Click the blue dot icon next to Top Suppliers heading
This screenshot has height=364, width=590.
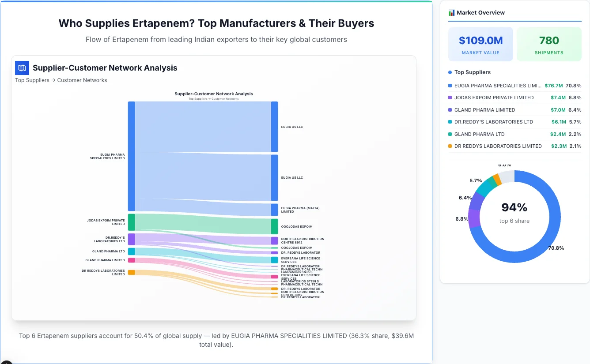(x=450, y=72)
